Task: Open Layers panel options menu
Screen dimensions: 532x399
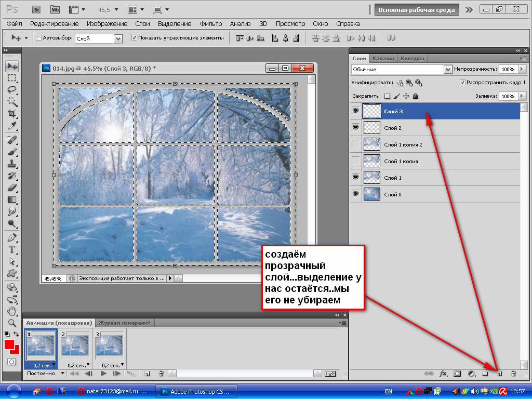Action: pos(523,58)
